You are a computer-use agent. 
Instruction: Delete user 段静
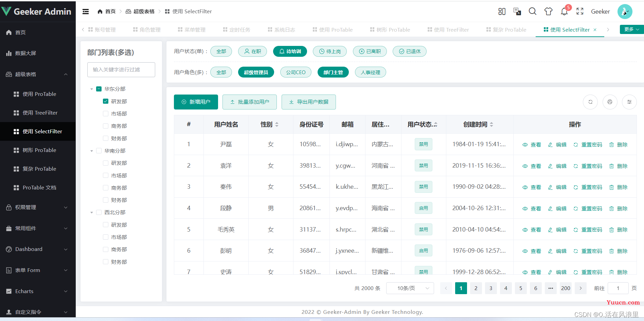click(x=618, y=208)
